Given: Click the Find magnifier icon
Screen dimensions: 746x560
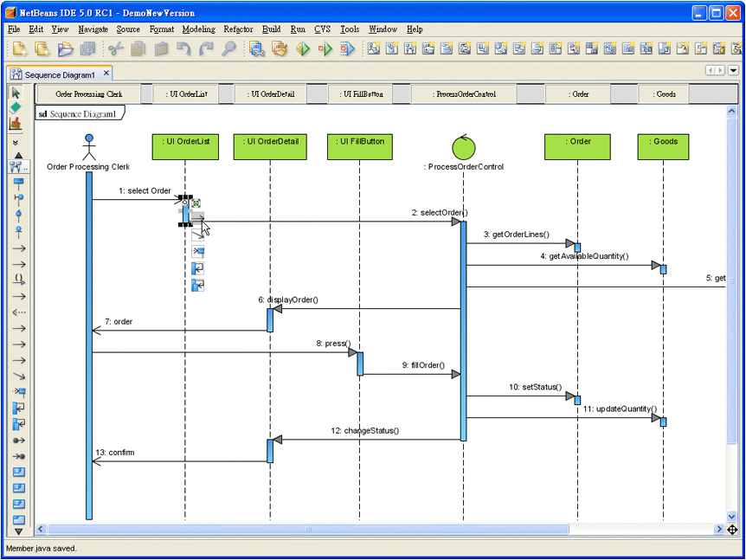Looking at the screenshot, I should pos(229,48).
